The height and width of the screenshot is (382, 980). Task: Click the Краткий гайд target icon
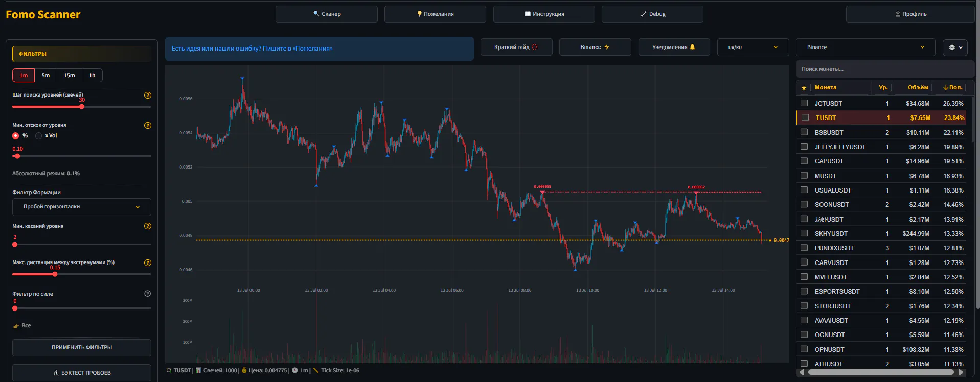(x=535, y=47)
